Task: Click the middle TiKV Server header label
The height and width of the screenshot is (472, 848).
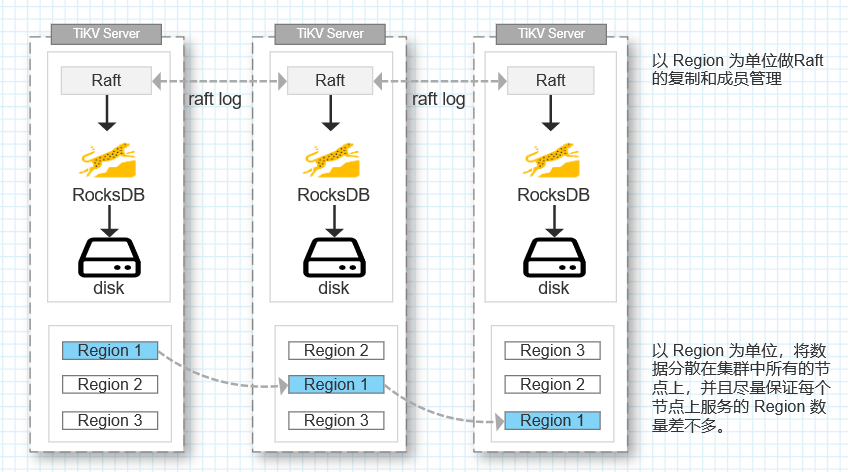Action: coord(330,34)
